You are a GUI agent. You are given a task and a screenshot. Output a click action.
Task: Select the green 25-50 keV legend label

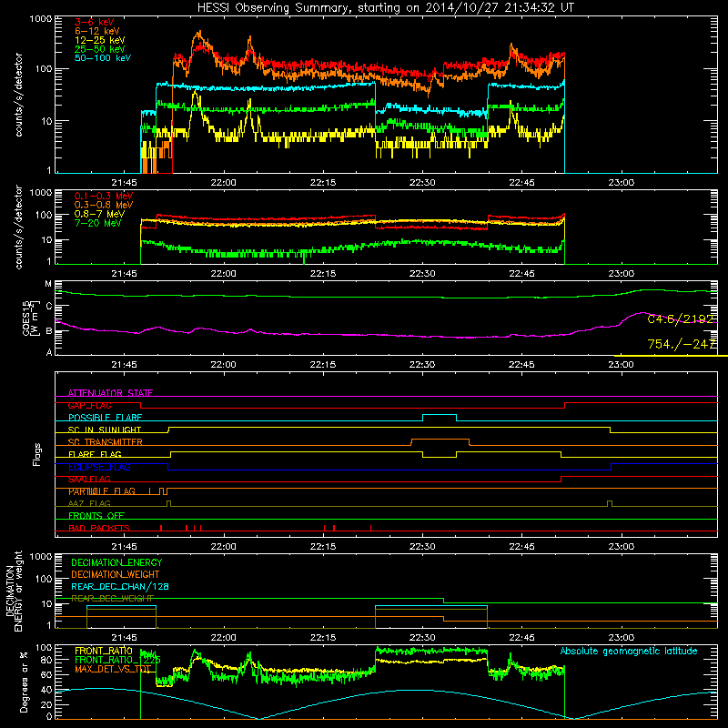[99, 49]
